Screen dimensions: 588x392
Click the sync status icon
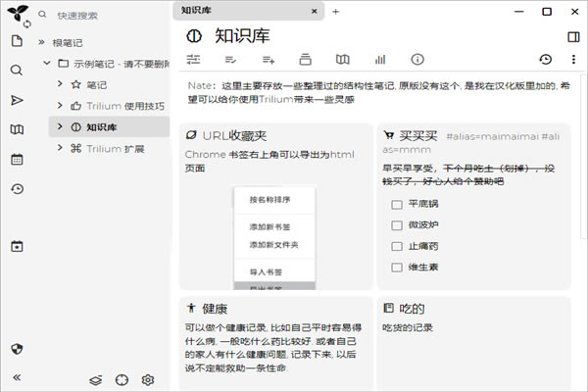click(27, 24)
